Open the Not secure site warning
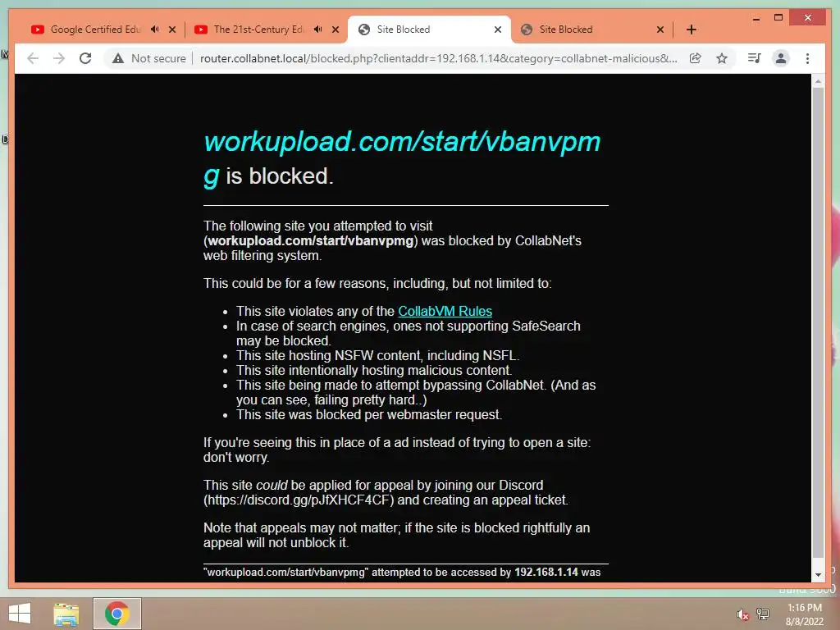Viewport: 840px width, 630px height. coord(149,58)
